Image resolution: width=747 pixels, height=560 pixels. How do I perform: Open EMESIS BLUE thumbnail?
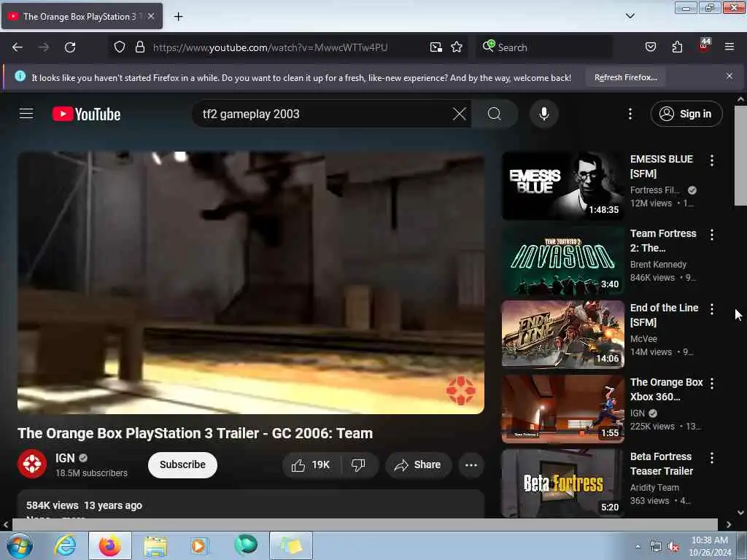[x=562, y=186]
